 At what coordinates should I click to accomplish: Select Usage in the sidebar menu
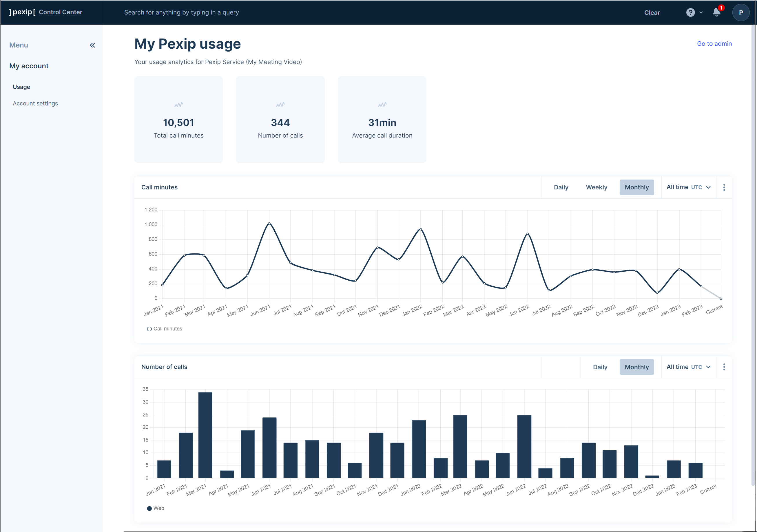coord(21,87)
